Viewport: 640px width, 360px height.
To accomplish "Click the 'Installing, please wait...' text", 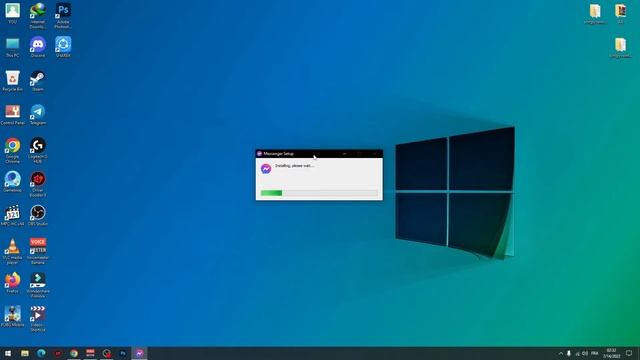I will tap(294, 166).
